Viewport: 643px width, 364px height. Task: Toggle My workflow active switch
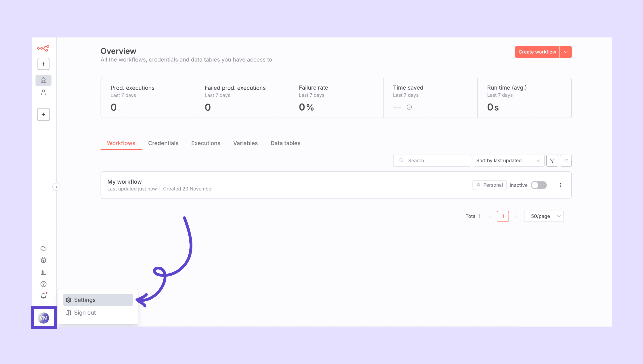[x=539, y=185]
